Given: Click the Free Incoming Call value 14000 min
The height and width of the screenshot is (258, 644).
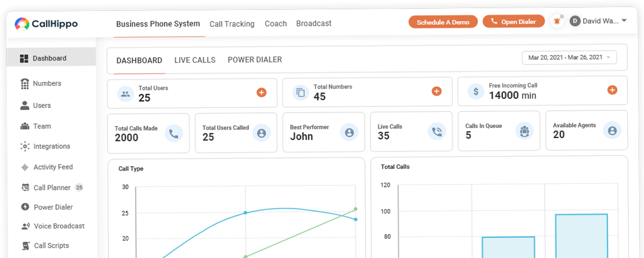Looking at the screenshot, I should [x=513, y=96].
